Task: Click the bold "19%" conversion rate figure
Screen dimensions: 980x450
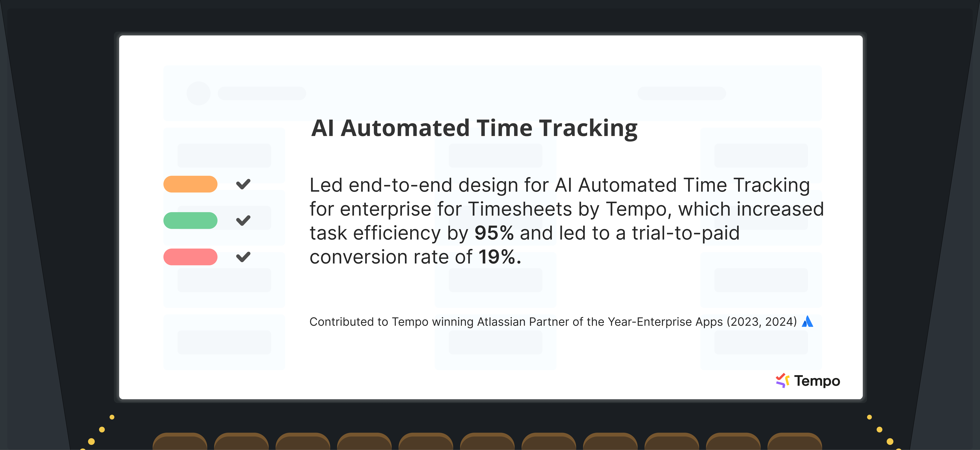Action: pos(499,257)
